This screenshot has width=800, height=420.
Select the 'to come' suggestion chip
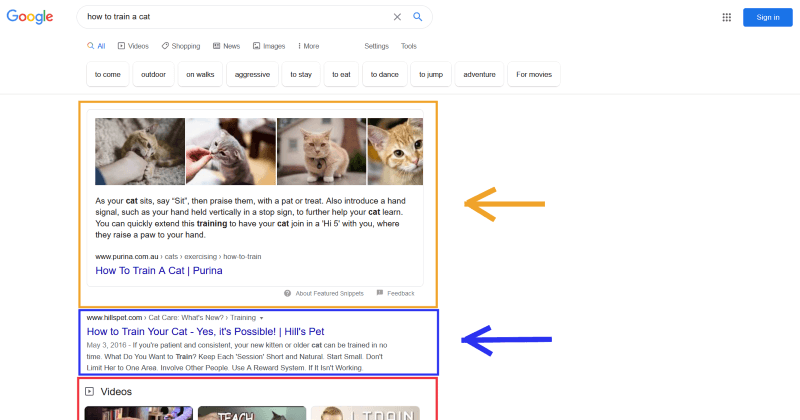point(108,75)
